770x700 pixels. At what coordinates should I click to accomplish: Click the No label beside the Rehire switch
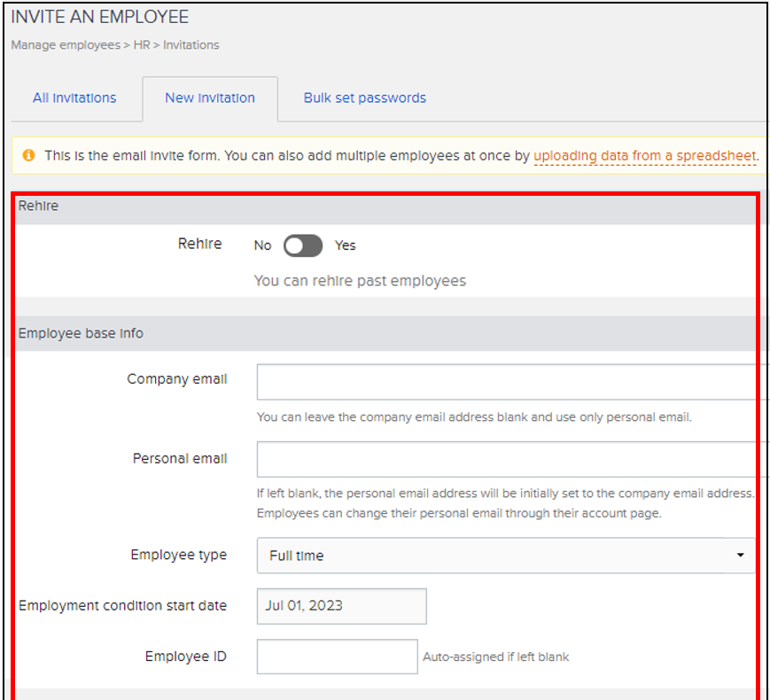[x=262, y=245]
